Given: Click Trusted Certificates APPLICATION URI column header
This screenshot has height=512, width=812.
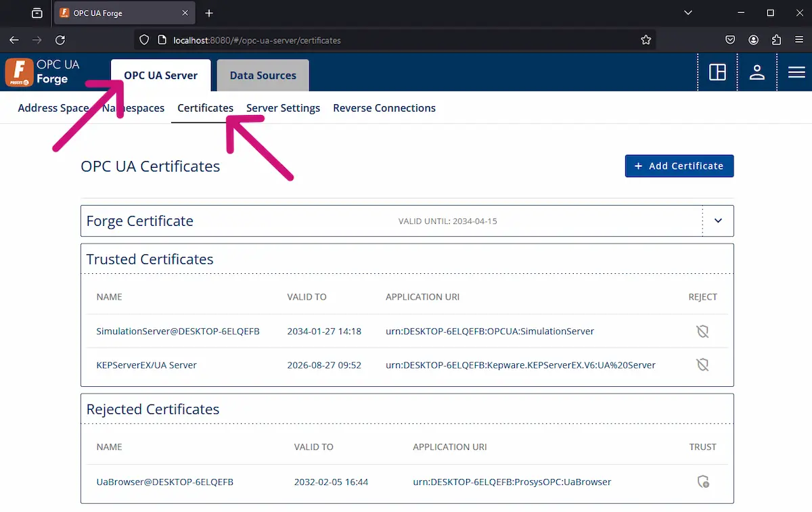Looking at the screenshot, I should pos(422,297).
